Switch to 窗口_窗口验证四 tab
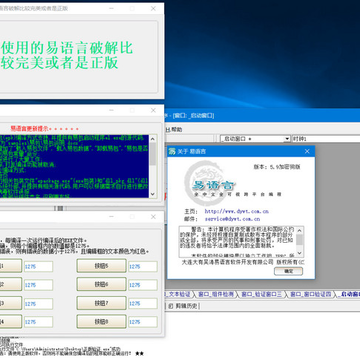The image size is (360, 360). (x=310, y=294)
